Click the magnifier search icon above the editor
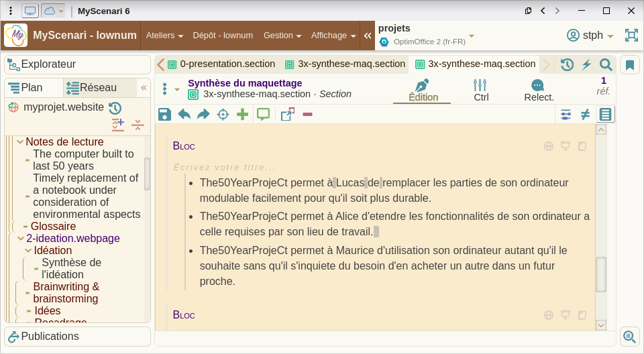Viewport: 644px width, 354px height. 606,64
